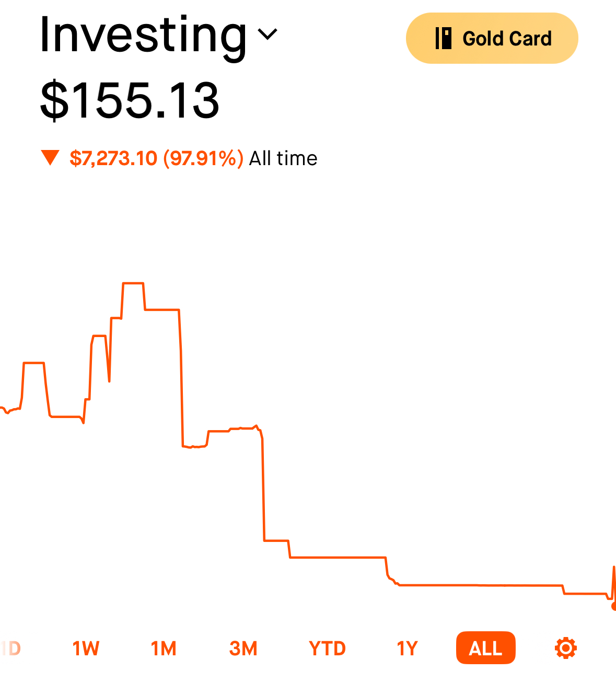The image size is (616, 683).
Task: Click the orange downward triangle indicator
Action: (x=50, y=158)
